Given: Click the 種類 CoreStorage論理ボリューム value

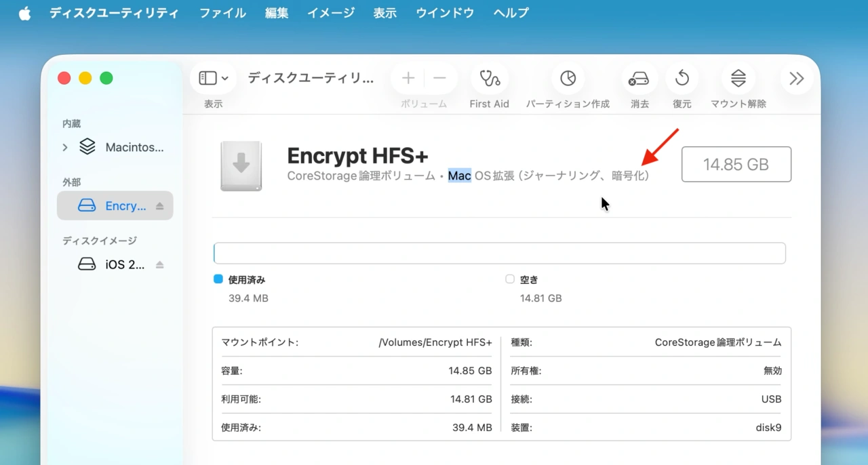Looking at the screenshot, I should point(718,343).
